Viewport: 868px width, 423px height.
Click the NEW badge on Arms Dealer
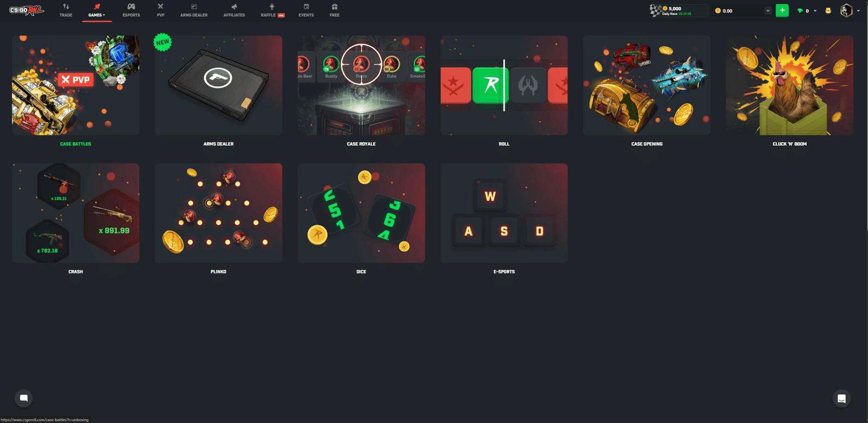point(163,42)
